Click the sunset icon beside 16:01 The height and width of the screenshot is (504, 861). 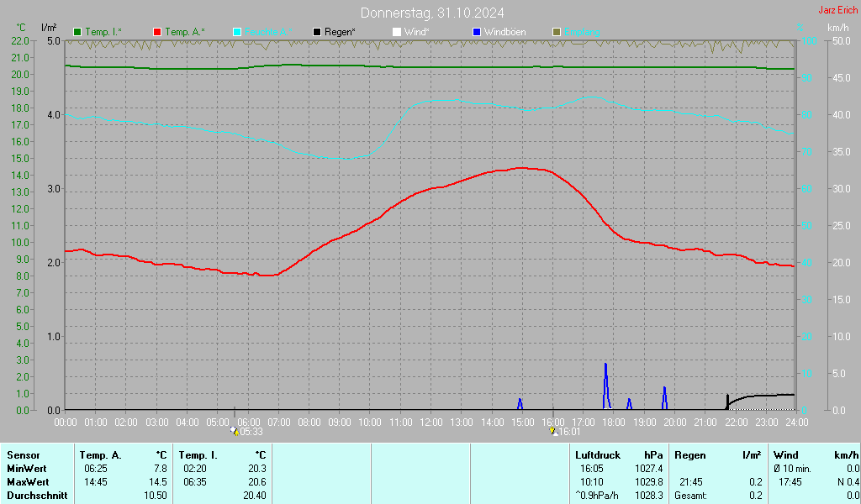pyautogui.click(x=553, y=431)
